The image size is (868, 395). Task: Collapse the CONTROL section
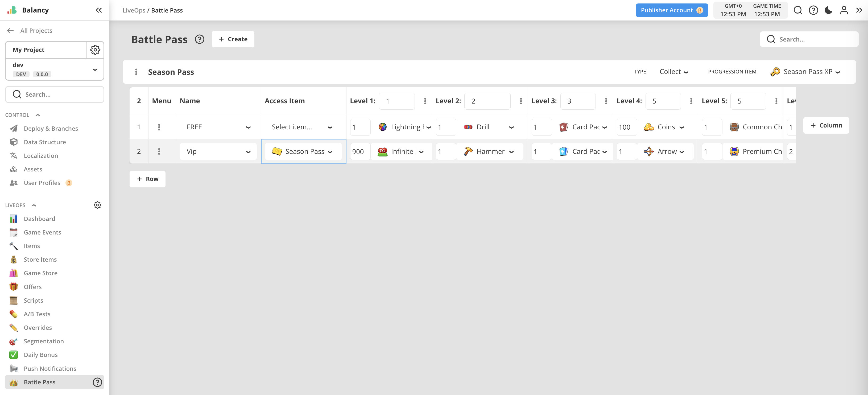[x=38, y=115]
